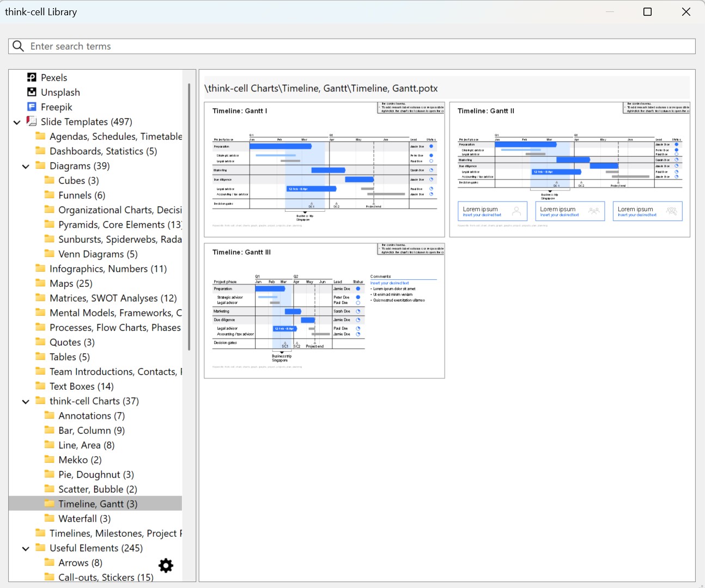This screenshot has height=588, width=705.
Task: Collapse the Diagrams folder chevron
Action: [x=26, y=166]
